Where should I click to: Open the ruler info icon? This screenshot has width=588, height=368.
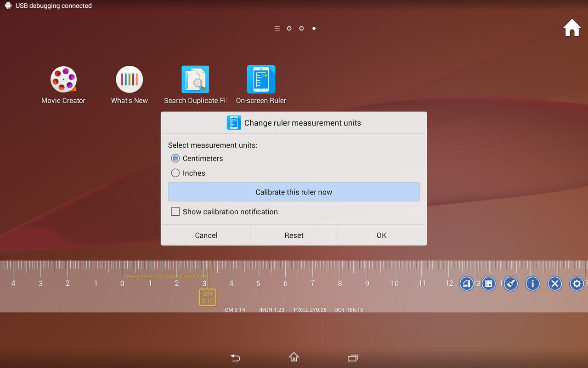533,283
